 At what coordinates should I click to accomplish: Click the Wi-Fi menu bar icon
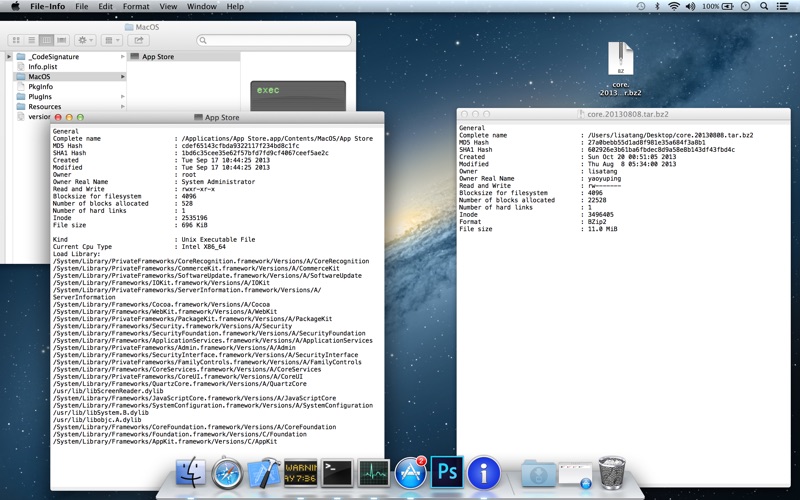coord(673,6)
